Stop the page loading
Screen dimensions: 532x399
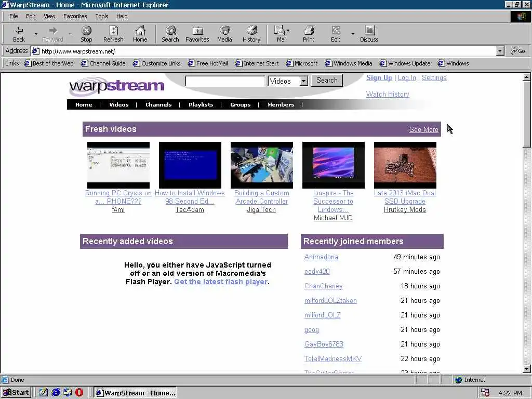pyautogui.click(x=86, y=34)
